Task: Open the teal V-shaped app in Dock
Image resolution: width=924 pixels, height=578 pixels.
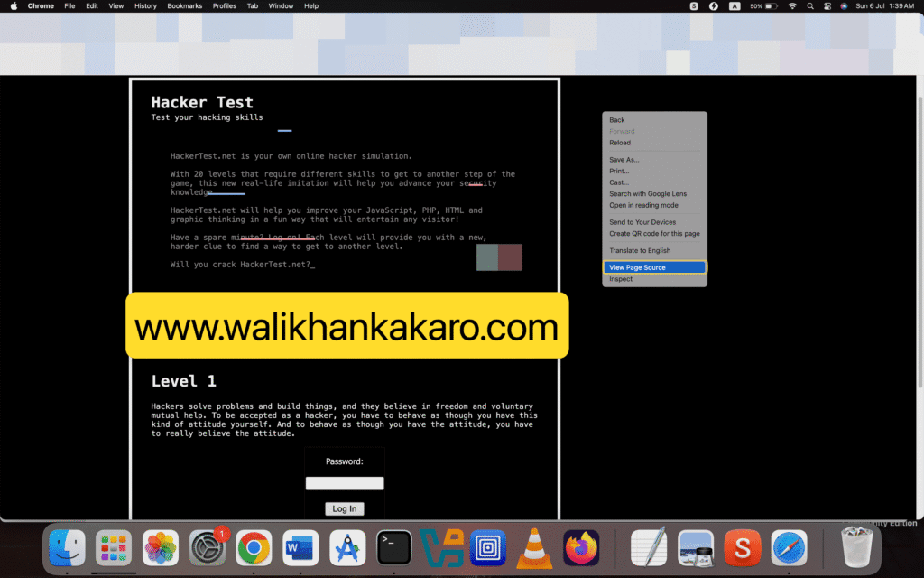Action: pyautogui.click(x=441, y=547)
